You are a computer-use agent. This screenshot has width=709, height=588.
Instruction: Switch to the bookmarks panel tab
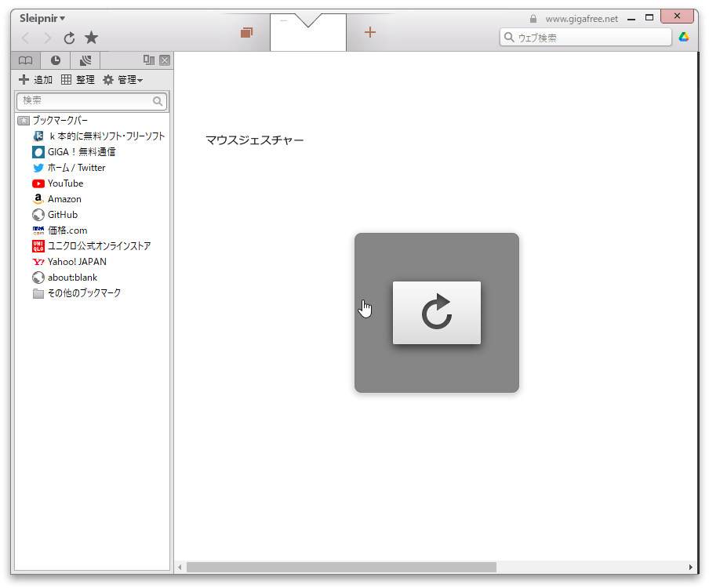pyautogui.click(x=26, y=60)
